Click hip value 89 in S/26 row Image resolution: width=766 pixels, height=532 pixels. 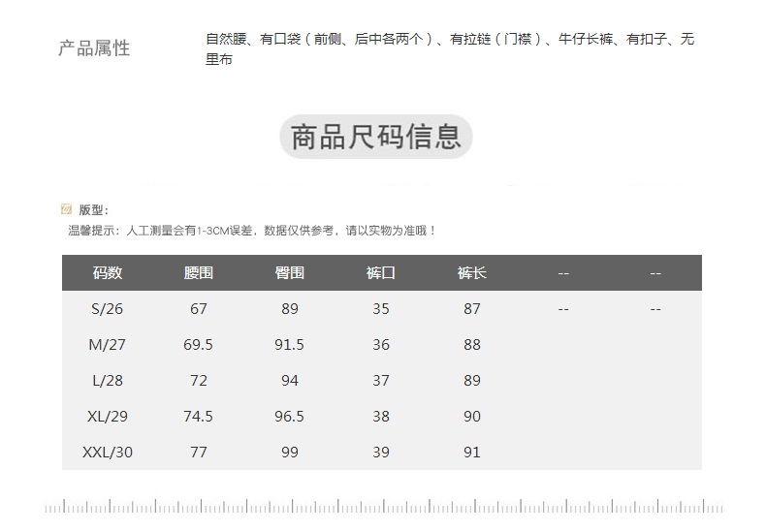(x=290, y=309)
